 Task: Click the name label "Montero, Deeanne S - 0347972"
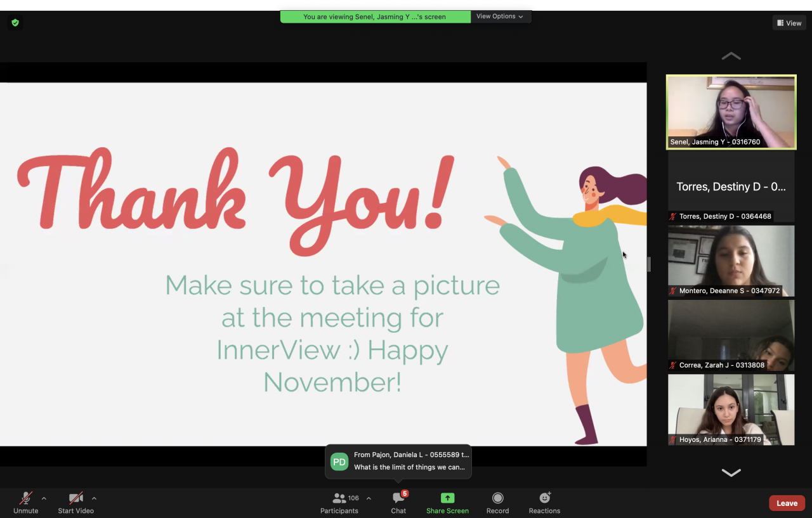coord(730,291)
